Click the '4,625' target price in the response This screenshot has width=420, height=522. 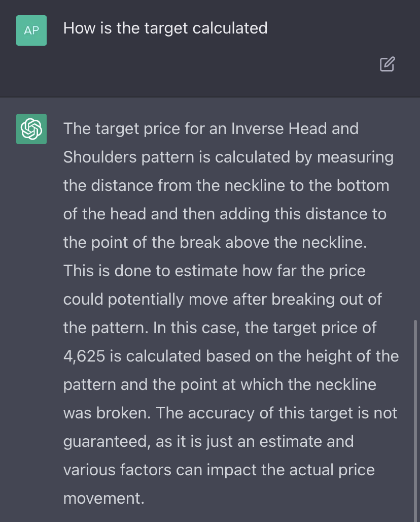(84, 356)
